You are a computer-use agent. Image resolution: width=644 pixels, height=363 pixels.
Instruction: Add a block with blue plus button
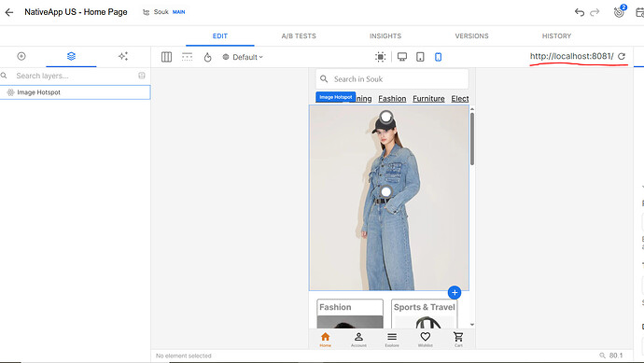[x=455, y=292]
